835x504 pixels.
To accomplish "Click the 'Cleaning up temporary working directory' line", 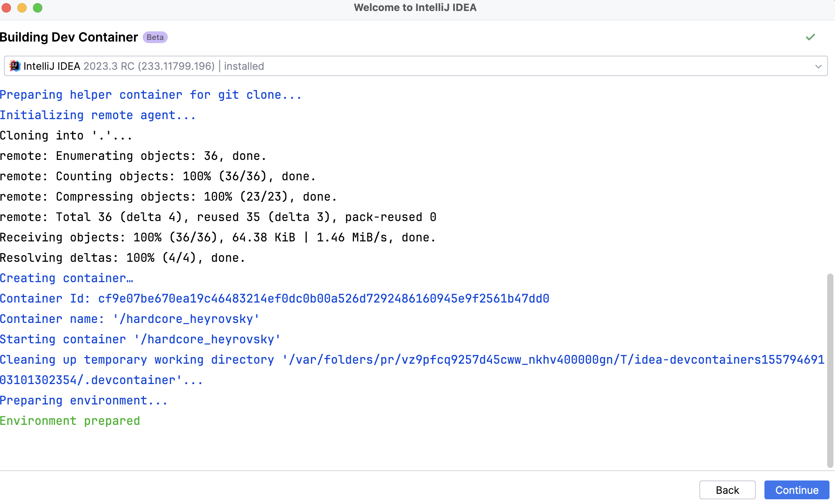I will pyautogui.click(x=412, y=360).
